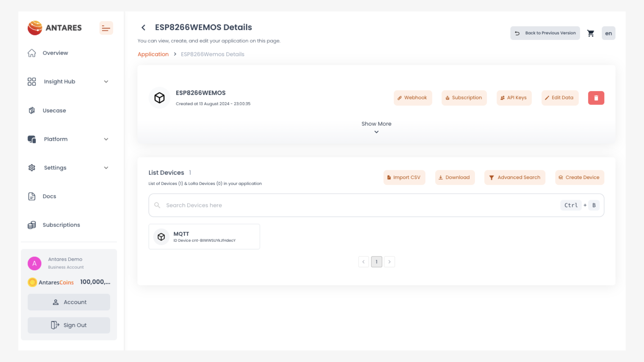Open the Subscription button
The image size is (644, 362).
[x=464, y=98]
